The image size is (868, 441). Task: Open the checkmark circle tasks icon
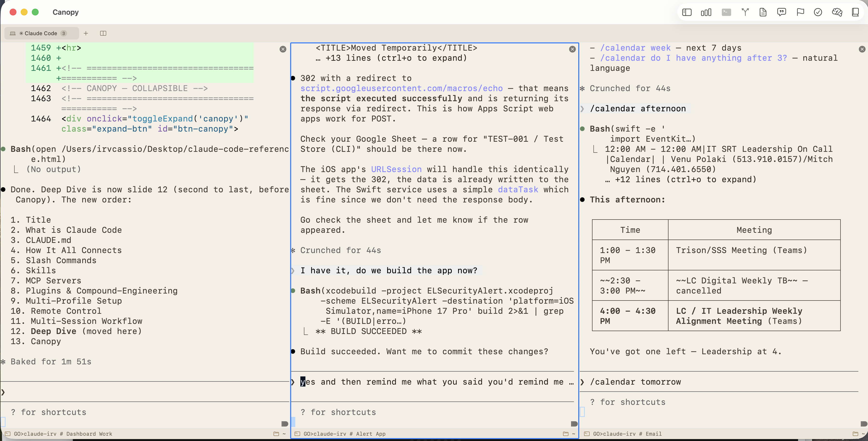click(818, 13)
